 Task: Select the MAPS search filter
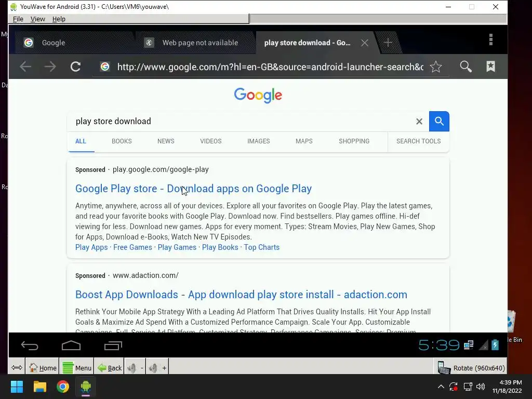click(304, 141)
